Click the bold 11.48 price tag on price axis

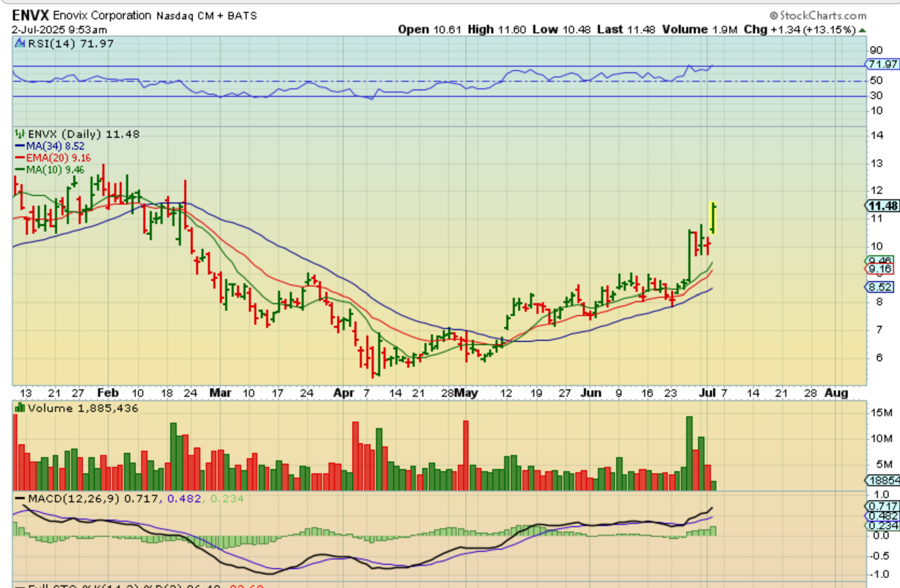pos(883,206)
